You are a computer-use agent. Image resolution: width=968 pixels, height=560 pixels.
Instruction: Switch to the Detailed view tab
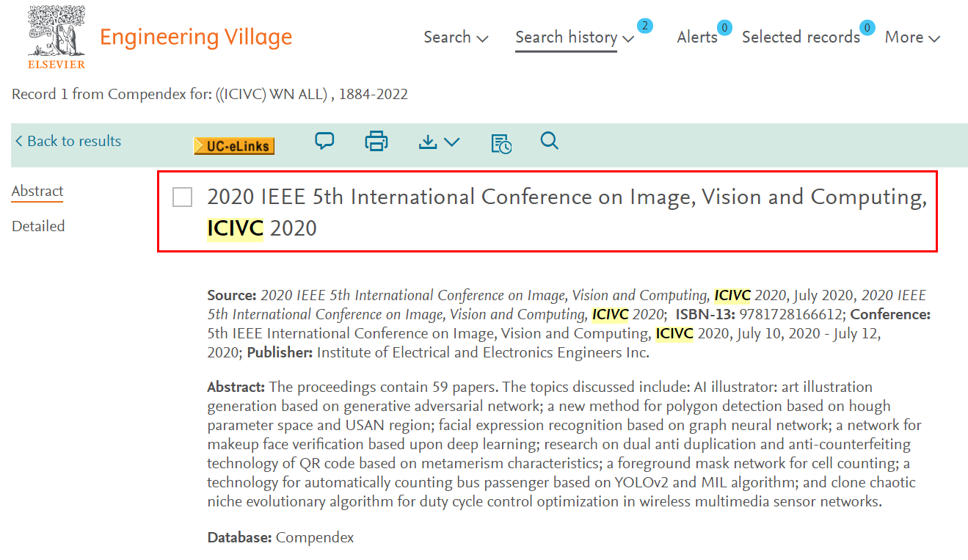38,226
